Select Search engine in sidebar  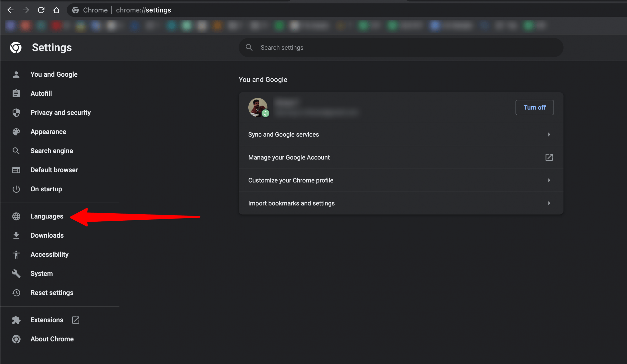(52, 151)
